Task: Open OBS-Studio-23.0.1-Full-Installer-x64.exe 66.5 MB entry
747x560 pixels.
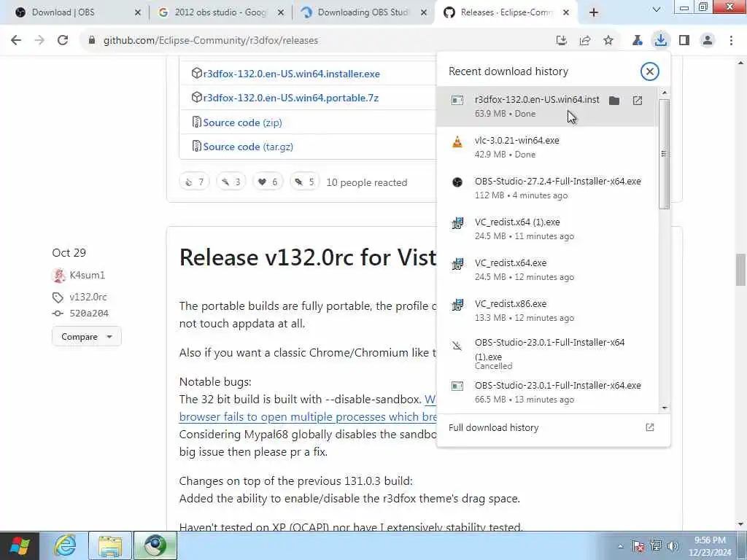Action: pos(547,392)
